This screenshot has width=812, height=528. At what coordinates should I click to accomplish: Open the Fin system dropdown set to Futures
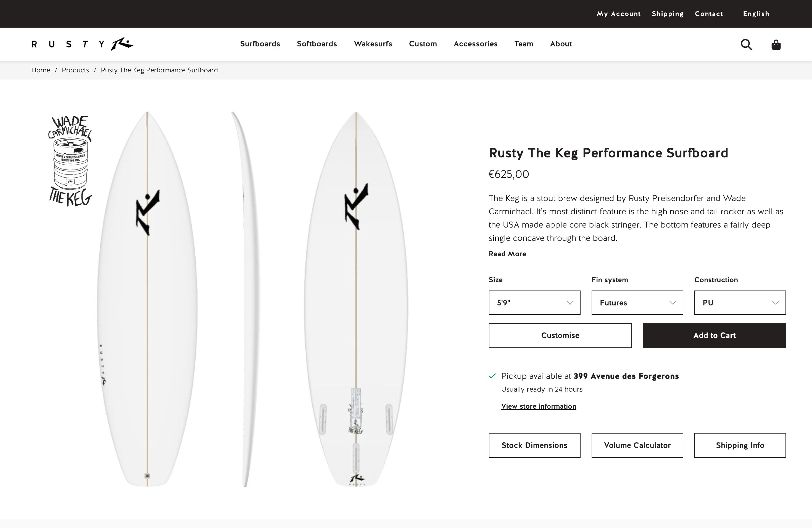[637, 303]
